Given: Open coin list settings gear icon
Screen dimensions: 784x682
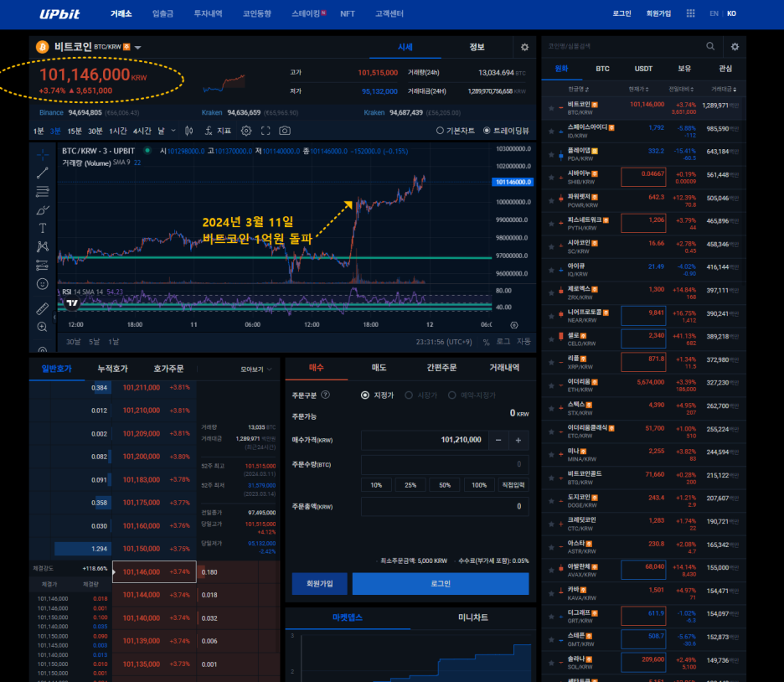Looking at the screenshot, I should click(x=735, y=47).
